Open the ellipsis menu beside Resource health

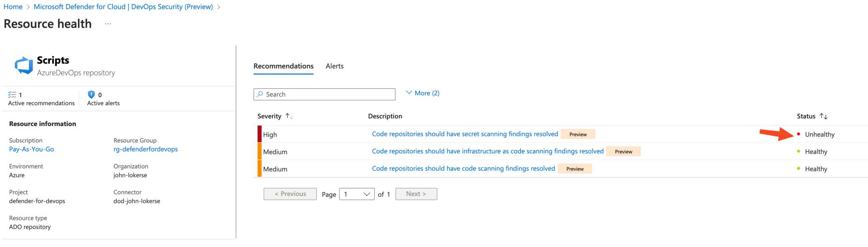tap(108, 24)
